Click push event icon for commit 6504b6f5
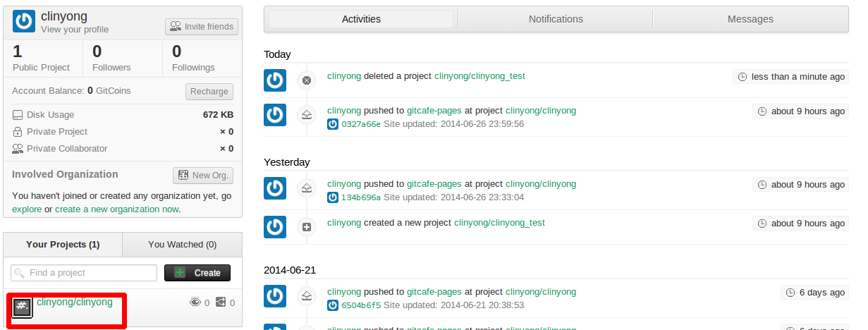The height and width of the screenshot is (330, 868). point(307,296)
